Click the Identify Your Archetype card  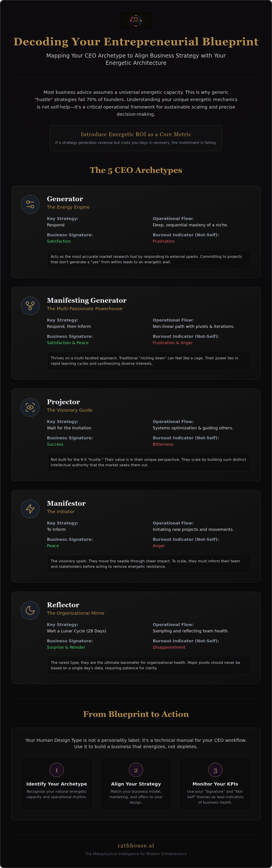coord(57,784)
